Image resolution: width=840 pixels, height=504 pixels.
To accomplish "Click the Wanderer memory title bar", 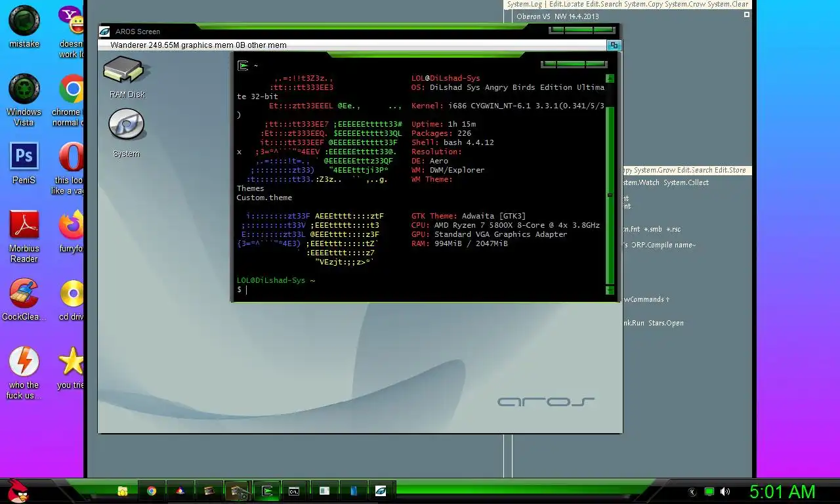I will point(352,45).
